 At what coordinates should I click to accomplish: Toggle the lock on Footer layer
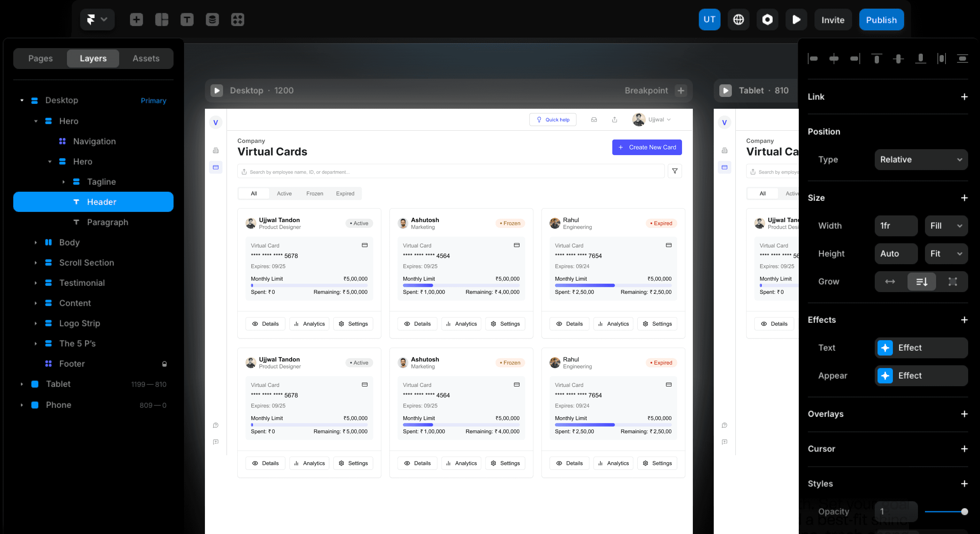164,364
